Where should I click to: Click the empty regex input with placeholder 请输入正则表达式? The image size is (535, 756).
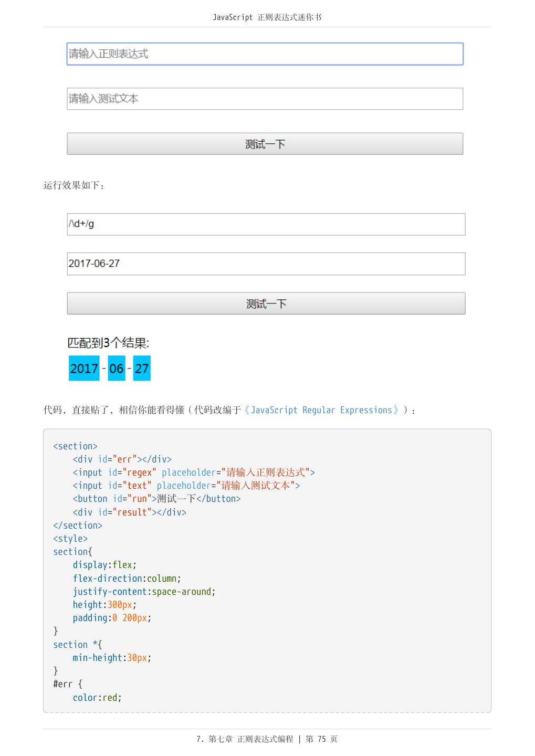pyautogui.click(x=265, y=54)
